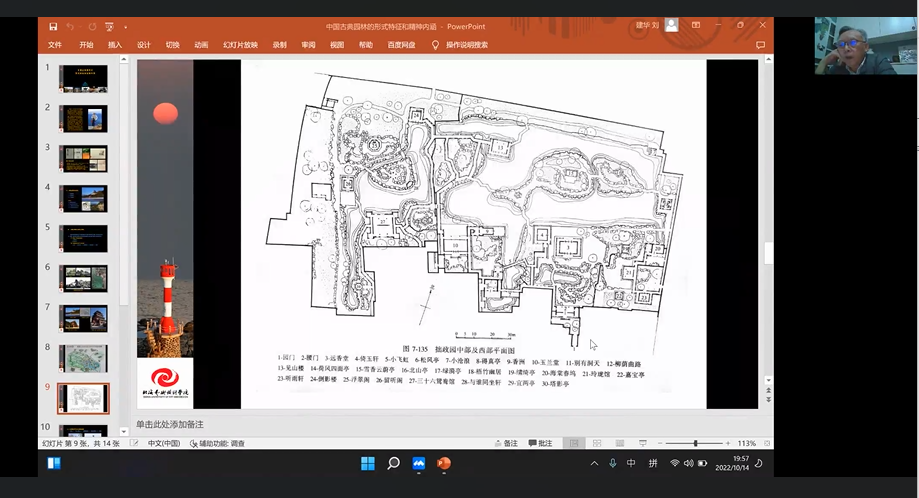919x498 pixels.
Task: Open reading view from status bar
Action: point(620,443)
